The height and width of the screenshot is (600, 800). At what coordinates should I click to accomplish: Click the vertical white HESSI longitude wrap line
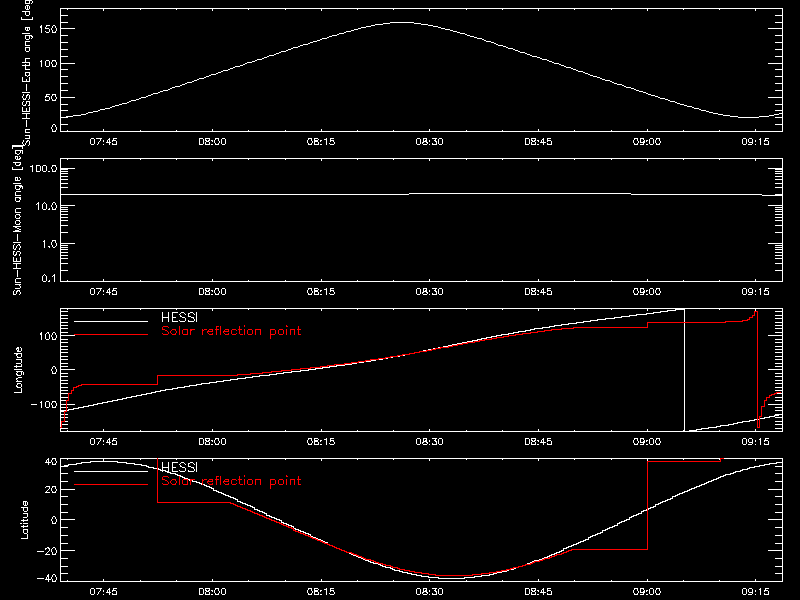(x=684, y=370)
